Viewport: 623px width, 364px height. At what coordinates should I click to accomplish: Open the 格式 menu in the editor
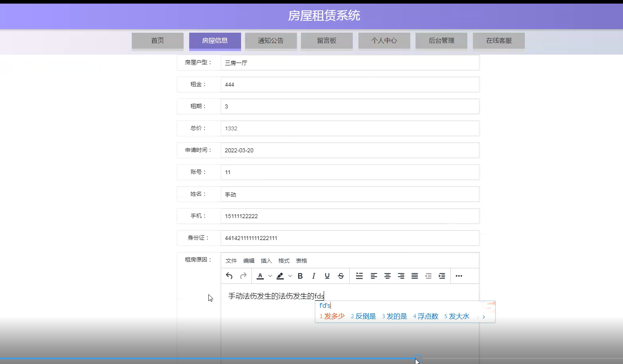(284, 260)
